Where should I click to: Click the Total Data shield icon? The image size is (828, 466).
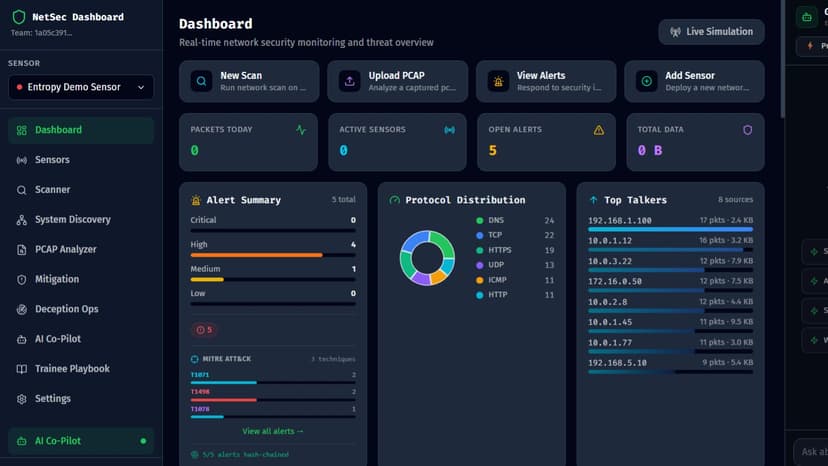[747, 130]
